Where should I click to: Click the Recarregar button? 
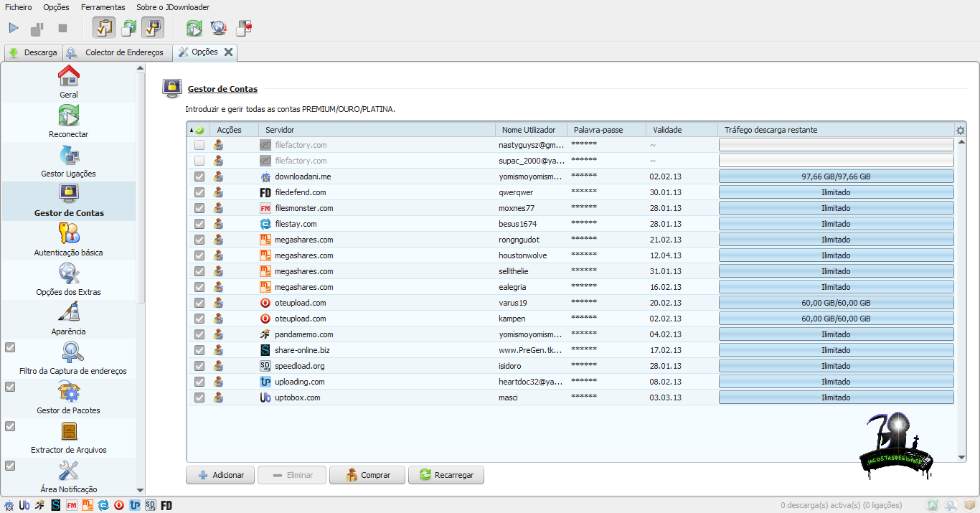446,475
